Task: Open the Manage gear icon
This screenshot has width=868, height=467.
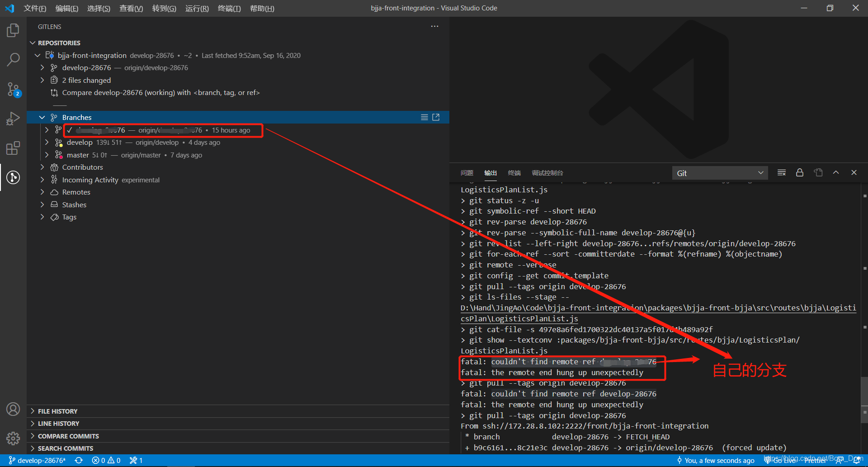Action: [13, 438]
